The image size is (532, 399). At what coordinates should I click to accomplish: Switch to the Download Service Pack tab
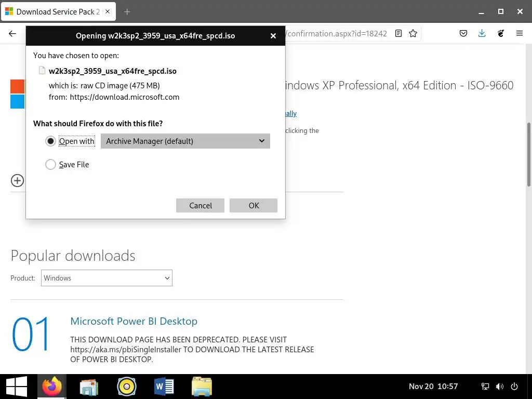coord(58,12)
